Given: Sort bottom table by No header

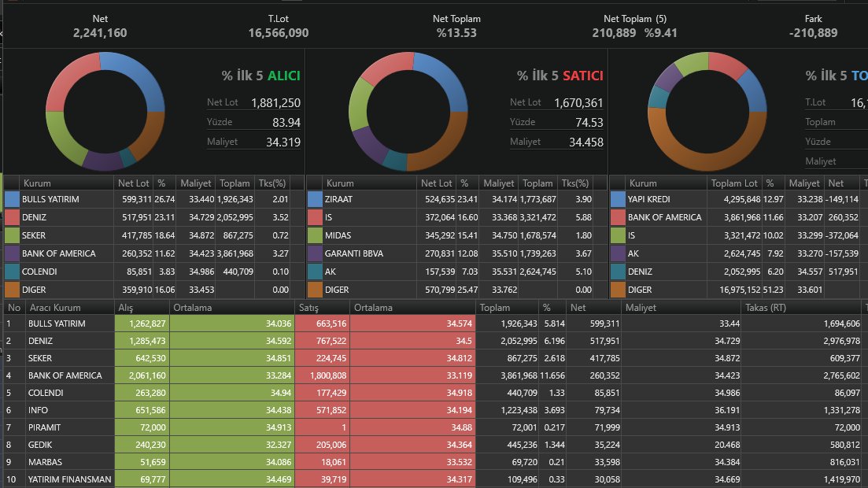Looking at the screenshot, I should (x=14, y=308).
